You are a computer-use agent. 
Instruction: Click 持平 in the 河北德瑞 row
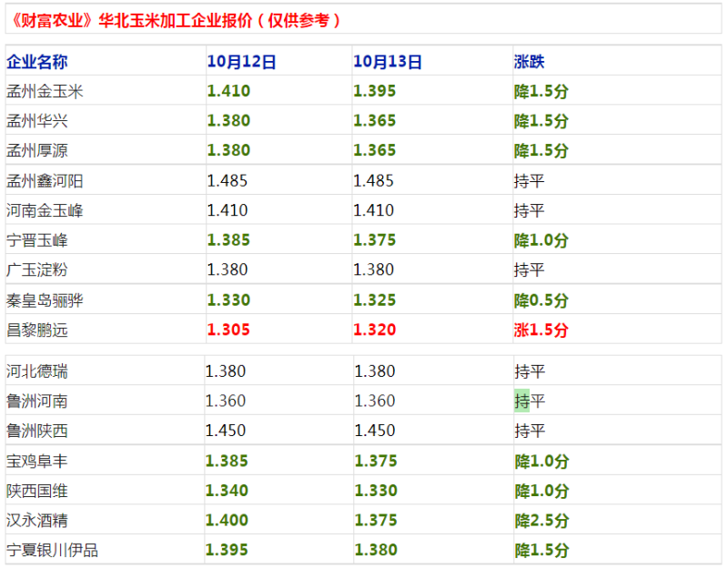pyautogui.click(x=530, y=371)
